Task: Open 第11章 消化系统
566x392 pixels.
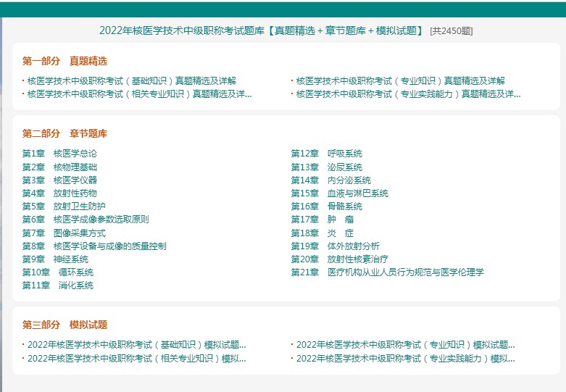Action: pyautogui.click(x=58, y=285)
